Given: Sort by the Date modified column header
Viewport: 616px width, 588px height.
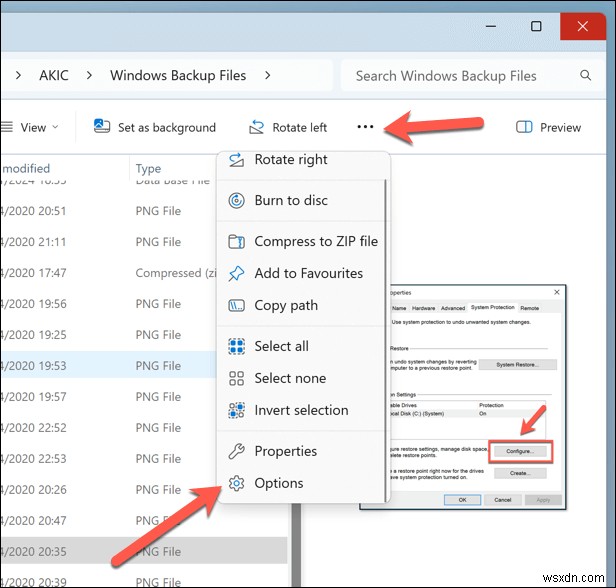Looking at the screenshot, I should [x=26, y=169].
